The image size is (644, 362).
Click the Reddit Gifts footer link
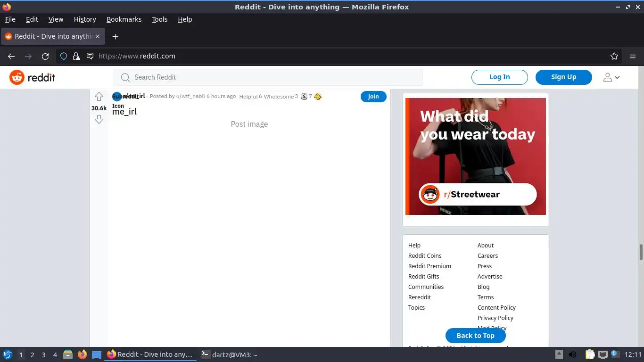(x=423, y=277)
